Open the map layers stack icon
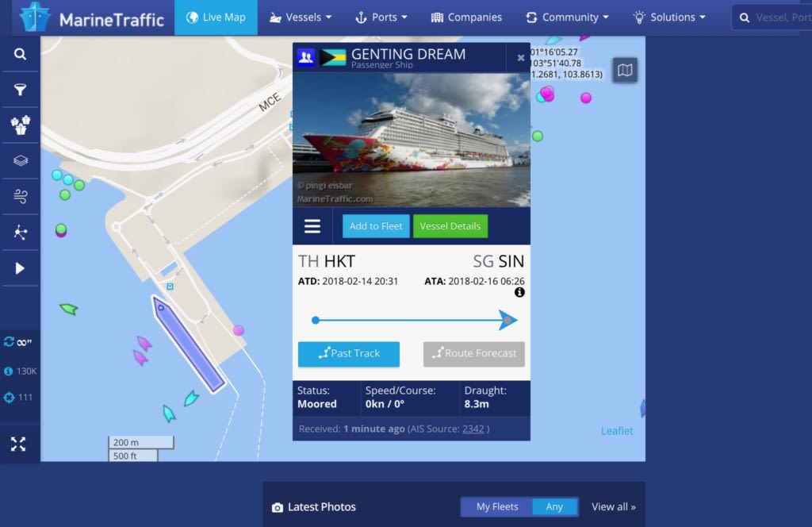The height and width of the screenshot is (527, 812). tap(20, 160)
